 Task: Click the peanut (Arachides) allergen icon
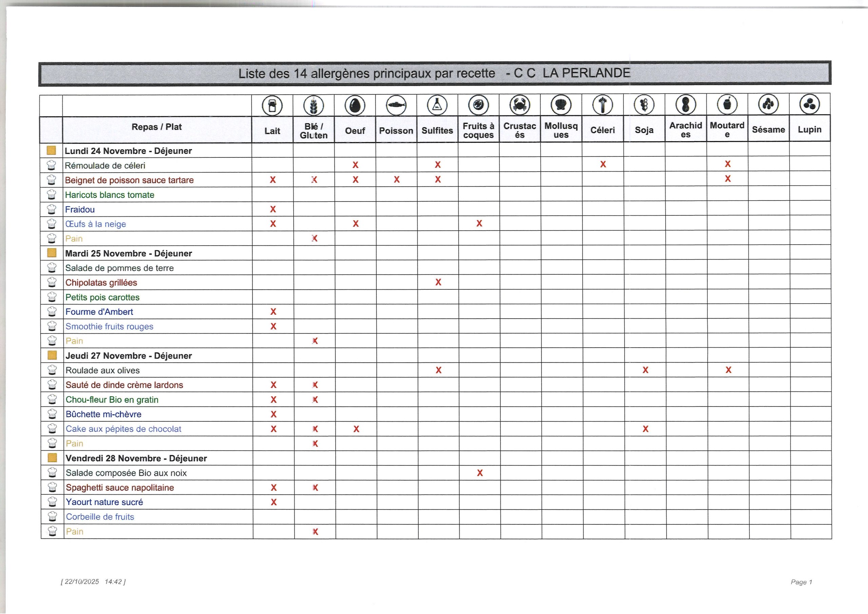coord(686,104)
